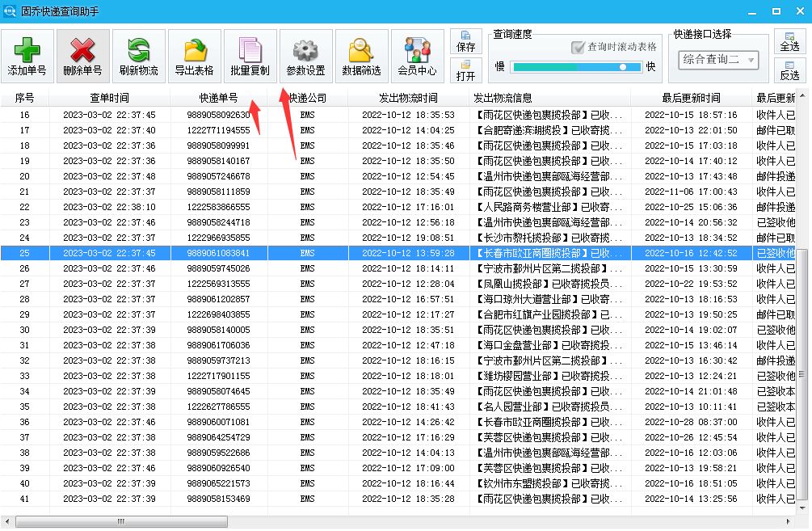This screenshot has height=531, width=812.
Task: Click the 批量复制 (batch copy) icon
Action: [249, 54]
